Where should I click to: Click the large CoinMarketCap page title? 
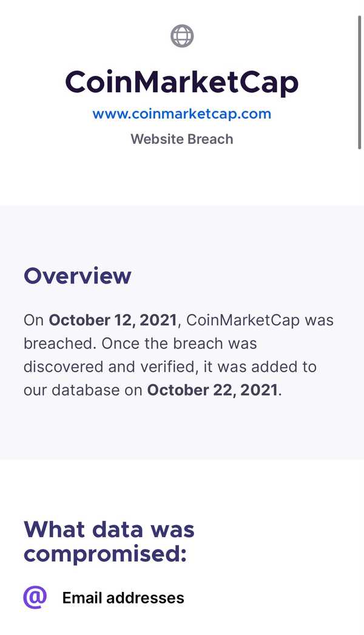pyautogui.click(x=182, y=83)
